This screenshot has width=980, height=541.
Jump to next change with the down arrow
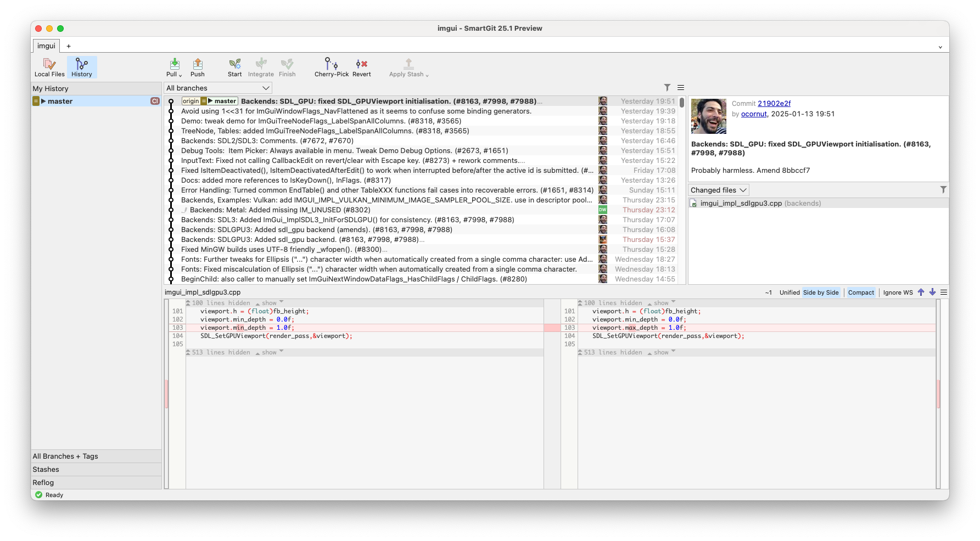932,292
